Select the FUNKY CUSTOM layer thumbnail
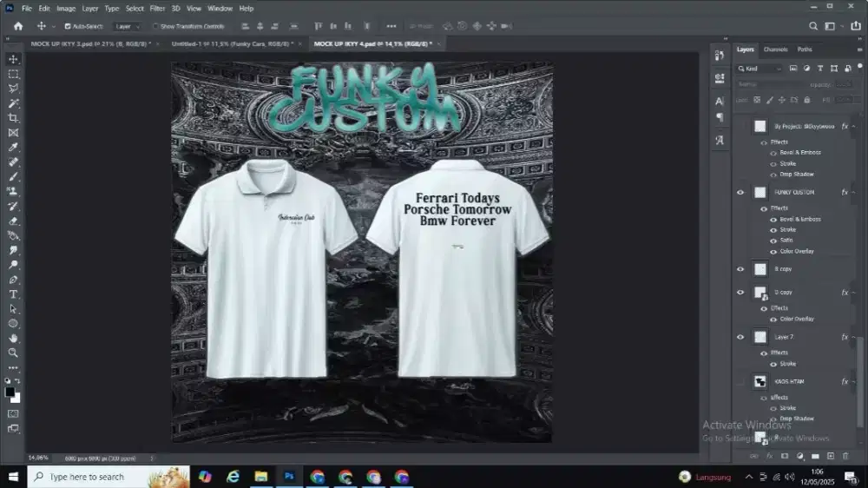This screenshot has height=488, width=868. click(760, 192)
